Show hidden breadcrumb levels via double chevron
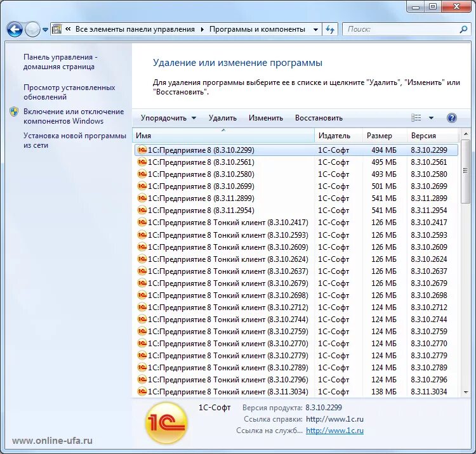Viewport: 476px width, 454px height. pyautogui.click(x=68, y=29)
